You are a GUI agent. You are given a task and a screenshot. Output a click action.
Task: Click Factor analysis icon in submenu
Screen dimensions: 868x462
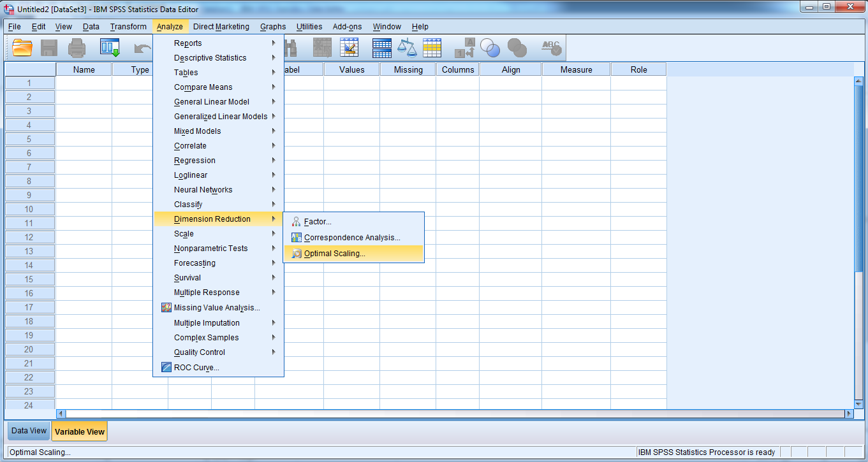coord(296,222)
